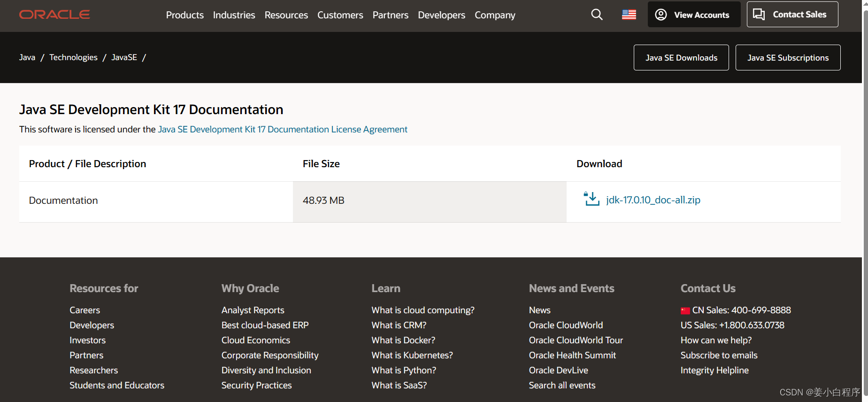Click CN Sales phone number link
Screen dimensions: 868x402
736,310
